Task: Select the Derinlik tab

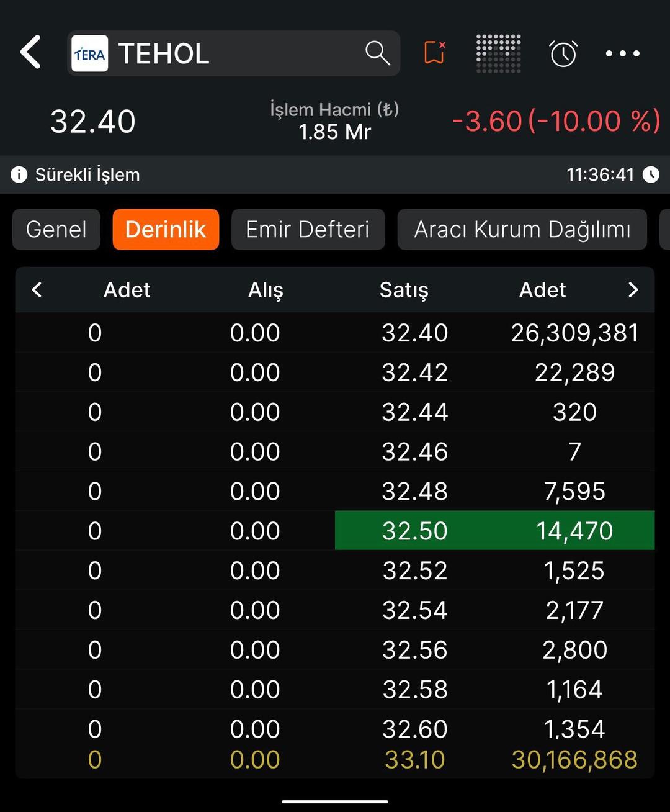Action: point(166,230)
